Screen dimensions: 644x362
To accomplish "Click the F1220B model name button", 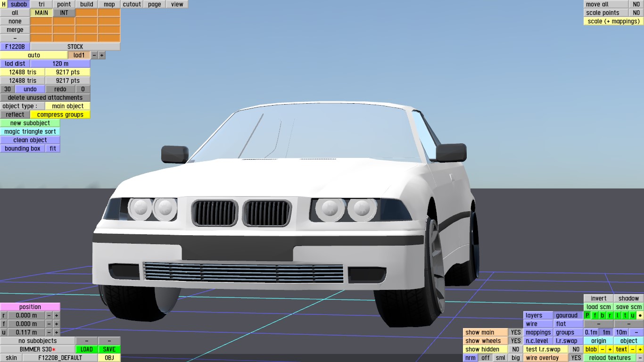I will pos(15,47).
